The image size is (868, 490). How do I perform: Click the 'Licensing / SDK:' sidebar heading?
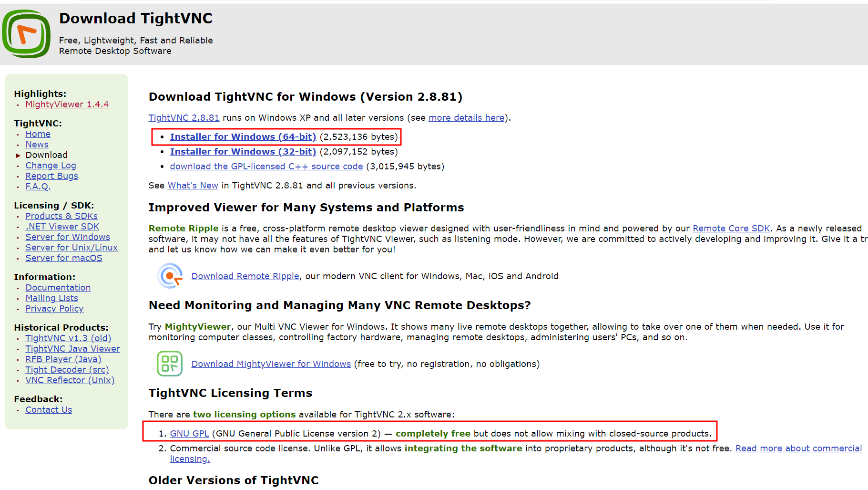[54, 206]
